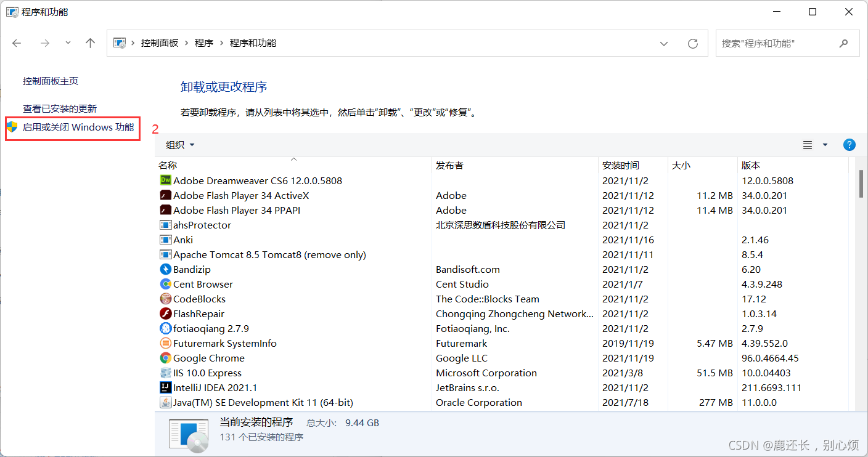Go back with the back arrow

(17, 43)
